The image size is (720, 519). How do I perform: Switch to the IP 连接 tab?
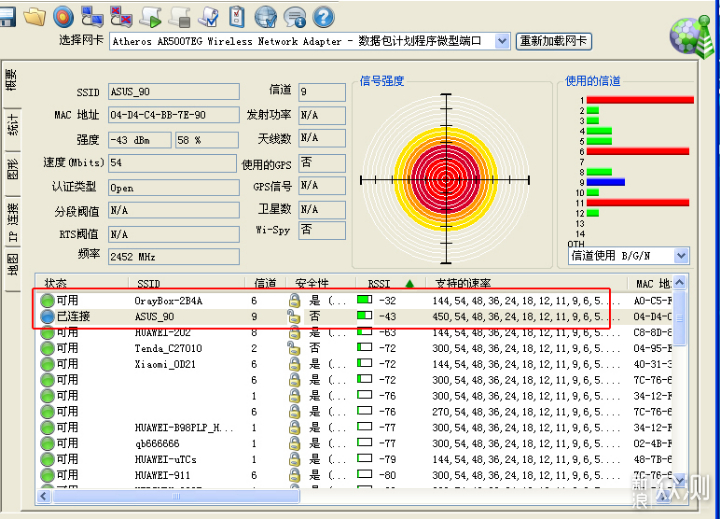tap(12, 222)
